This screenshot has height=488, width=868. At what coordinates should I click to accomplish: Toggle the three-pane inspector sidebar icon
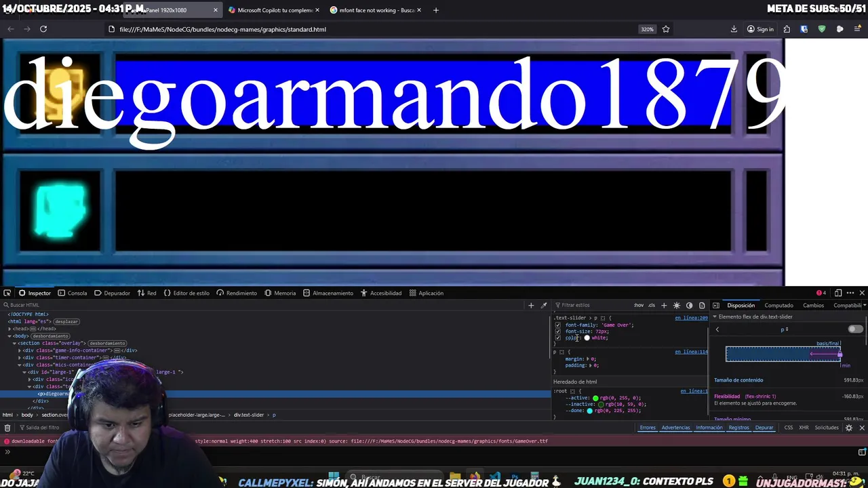pos(715,305)
